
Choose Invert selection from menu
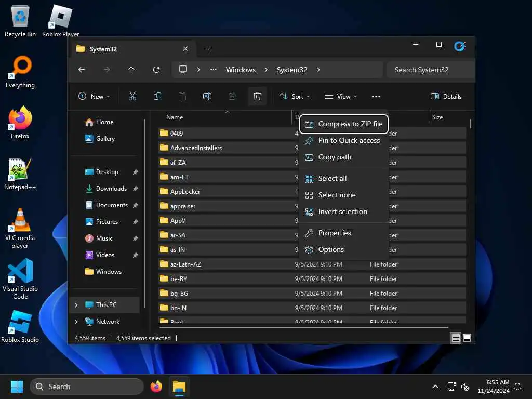(344, 211)
